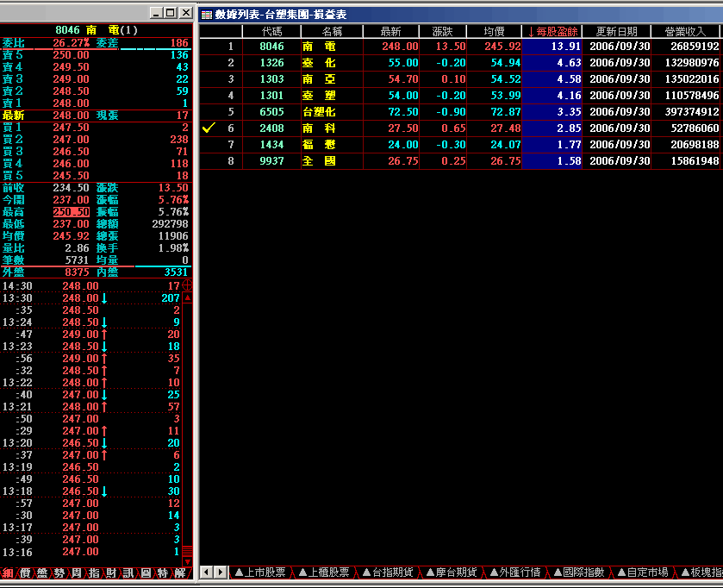The image size is (723, 588).
Task: Switch to the 財 tab
Action: tap(111, 573)
